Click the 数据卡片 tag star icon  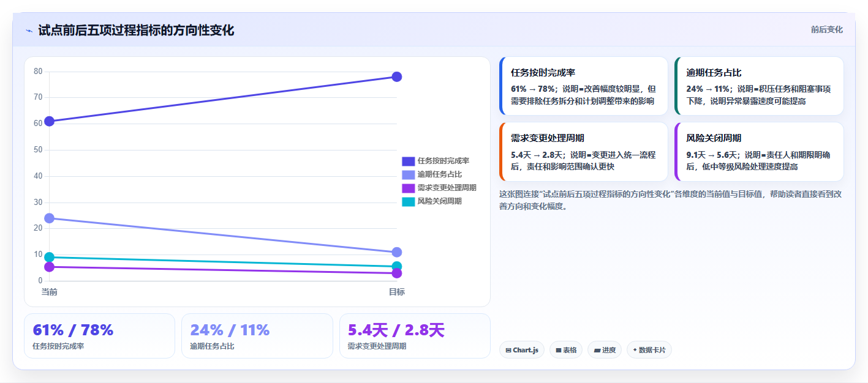click(x=635, y=350)
